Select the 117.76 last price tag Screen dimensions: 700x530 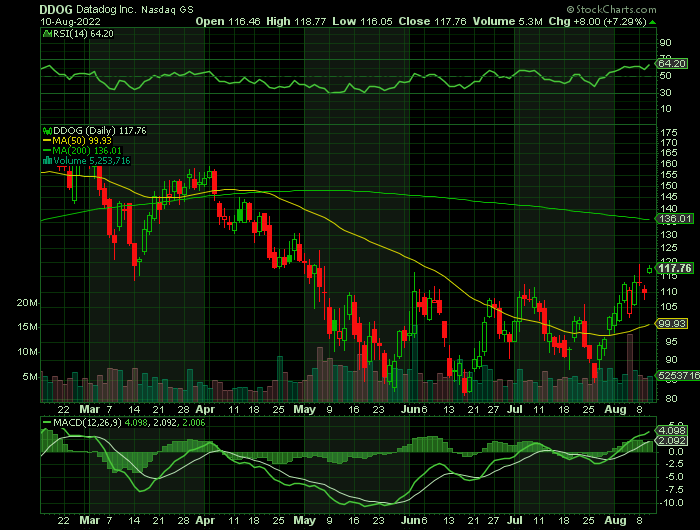pos(674,268)
